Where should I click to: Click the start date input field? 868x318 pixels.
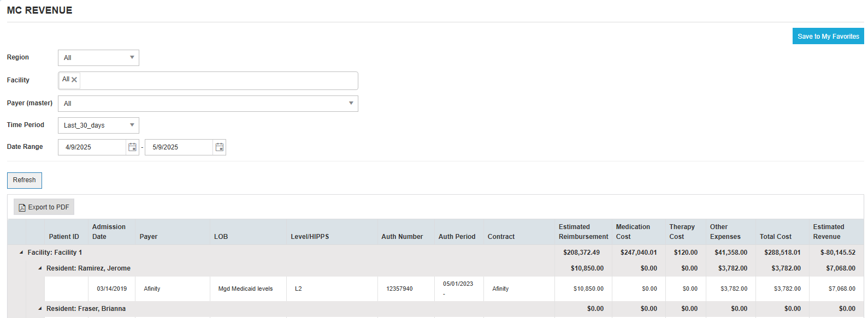pos(92,147)
